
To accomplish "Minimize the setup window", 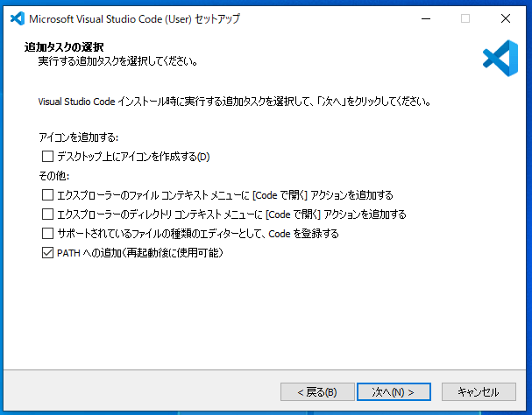I will click(424, 18).
